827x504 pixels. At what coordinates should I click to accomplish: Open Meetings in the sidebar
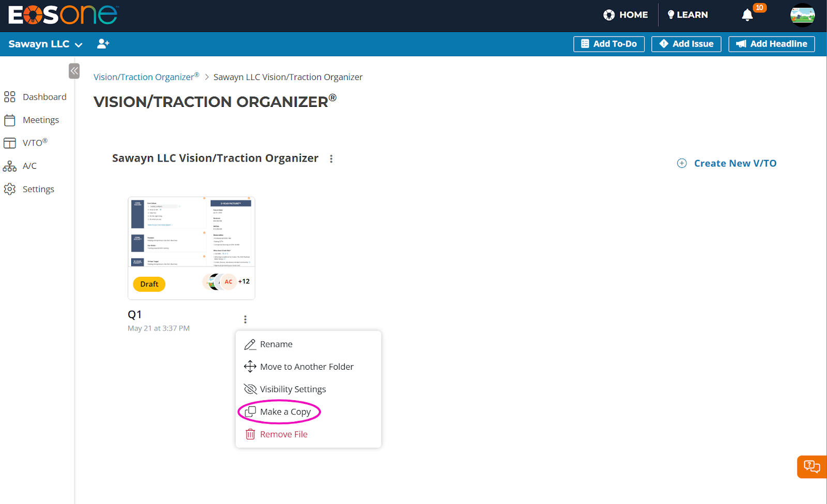pos(32,120)
